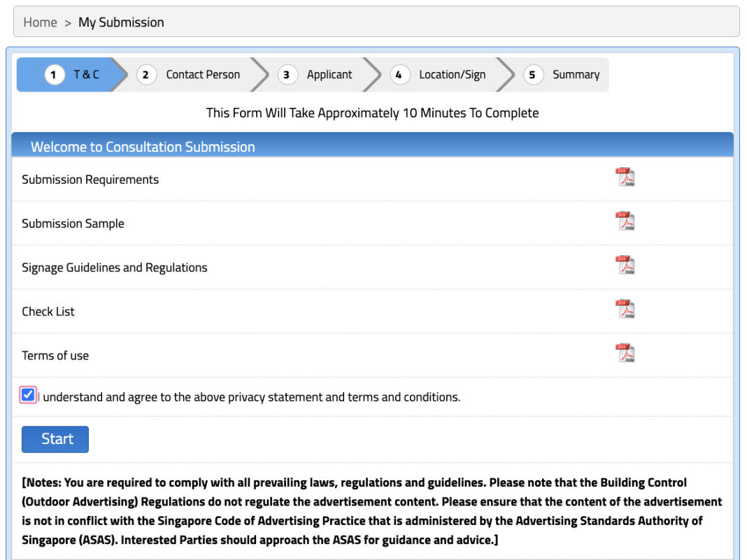Select the Contact Person step tab
The image size is (747, 560).
tap(202, 75)
